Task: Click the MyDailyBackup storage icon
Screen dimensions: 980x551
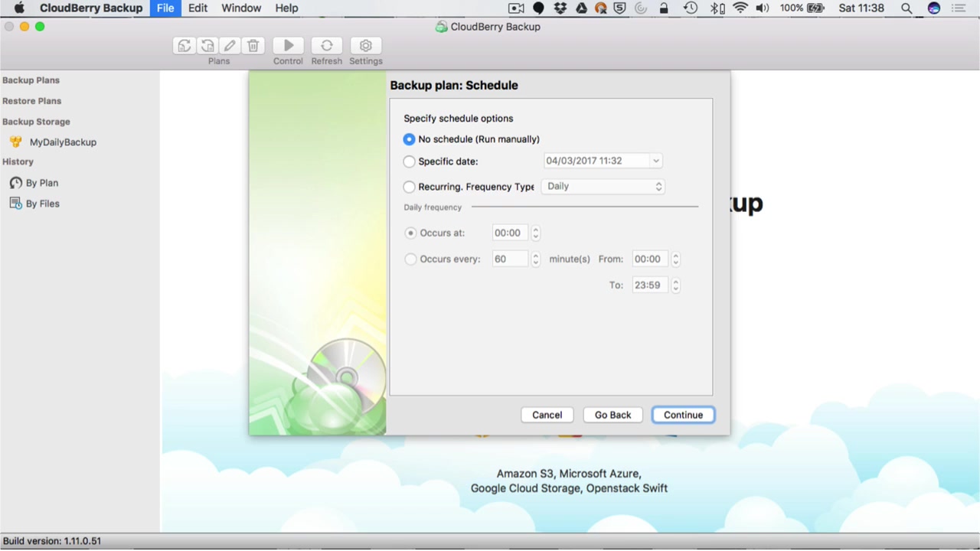Action: coord(16,142)
